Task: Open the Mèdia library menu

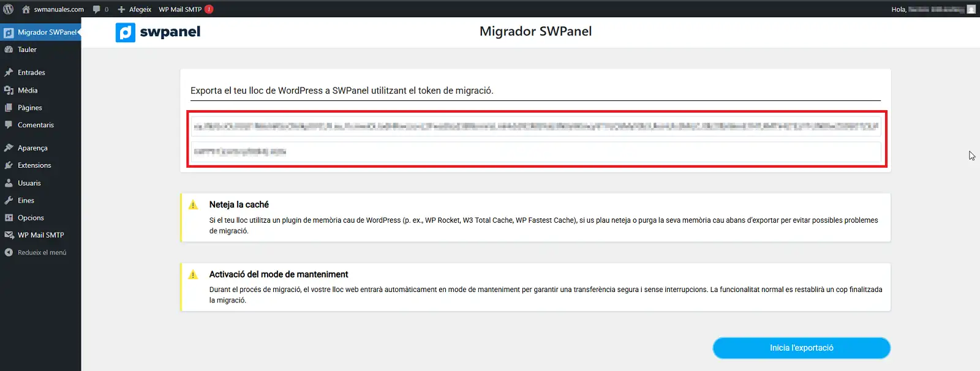Action: point(28,90)
